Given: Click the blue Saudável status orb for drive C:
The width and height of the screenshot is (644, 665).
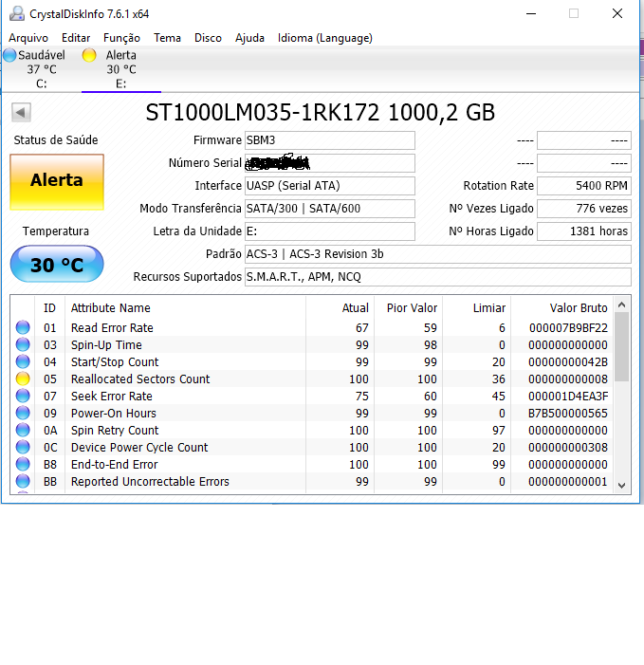Looking at the screenshot, I should 9,55.
